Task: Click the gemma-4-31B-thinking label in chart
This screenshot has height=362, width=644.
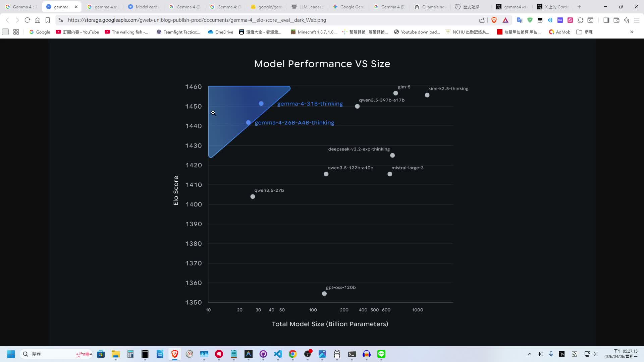Action: [x=310, y=104]
